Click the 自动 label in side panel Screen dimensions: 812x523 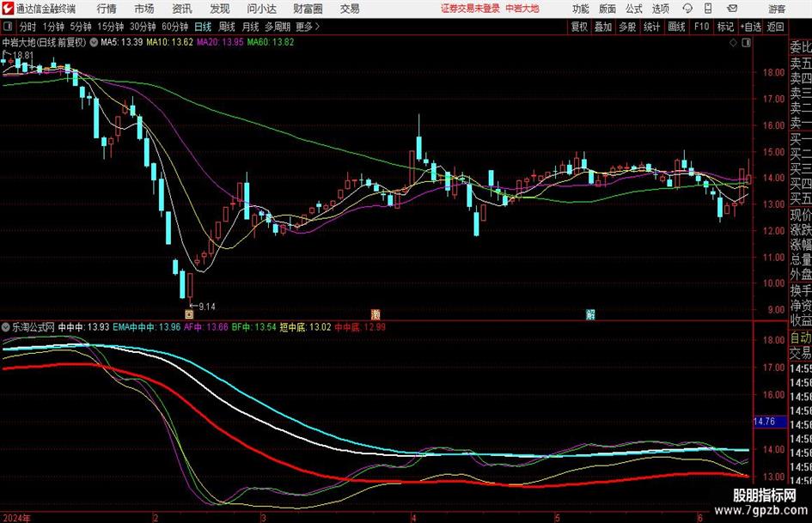[x=801, y=338]
